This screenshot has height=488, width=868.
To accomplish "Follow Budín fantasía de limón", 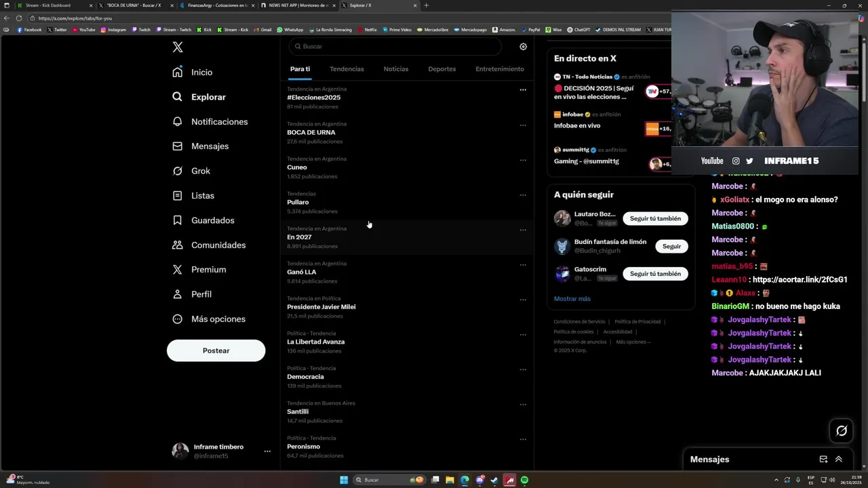I will [x=671, y=246].
